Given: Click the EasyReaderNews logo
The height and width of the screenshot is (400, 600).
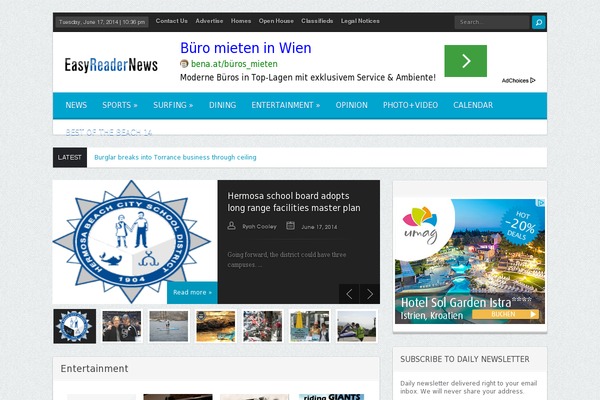Looking at the screenshot, I should coord(111,65).
